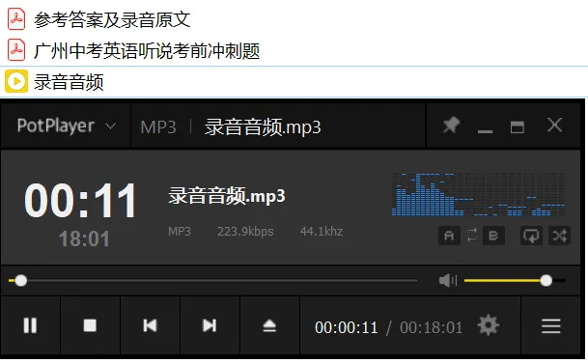Click the MP3 format label in title bar
Image resolution: width=588 pixels, height=364 pixels.
(158, 127)
